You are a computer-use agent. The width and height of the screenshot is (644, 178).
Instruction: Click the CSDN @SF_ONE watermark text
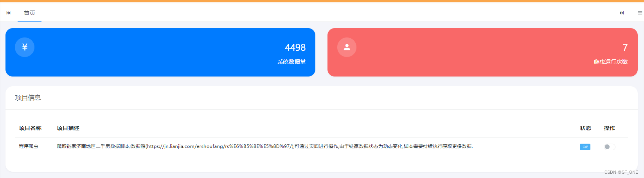pos(621,172)
